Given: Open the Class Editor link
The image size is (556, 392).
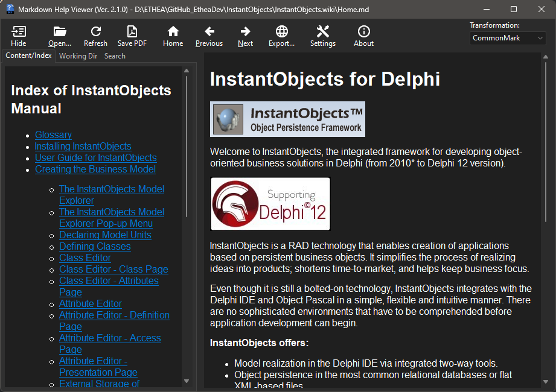Looking at the screenshot, I should [85, 258].
